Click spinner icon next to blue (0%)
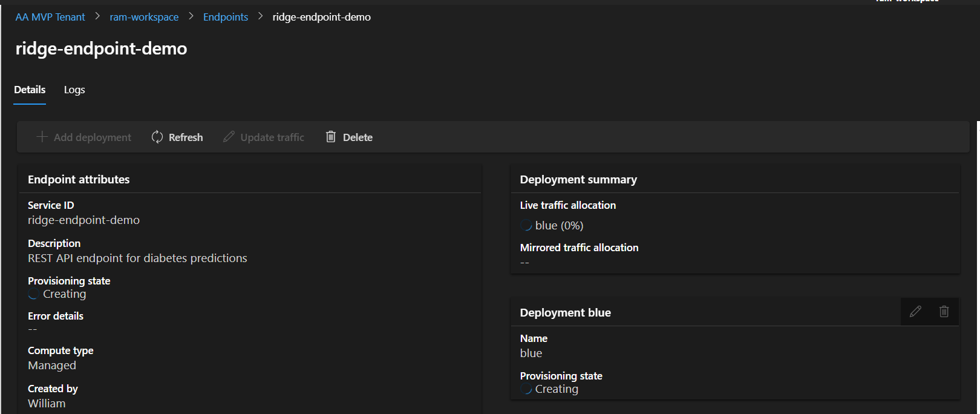The image size is (980, 414). (x=526, y=226)
